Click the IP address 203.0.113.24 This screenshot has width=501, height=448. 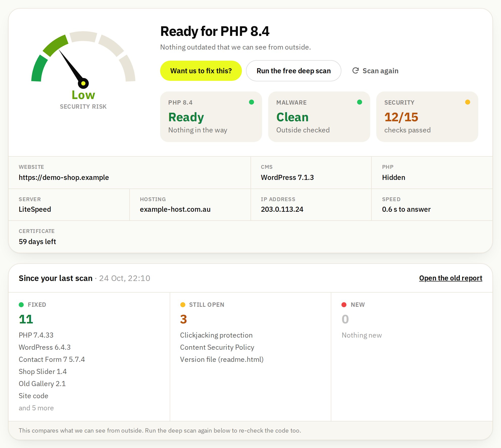[x=282, y=209]
